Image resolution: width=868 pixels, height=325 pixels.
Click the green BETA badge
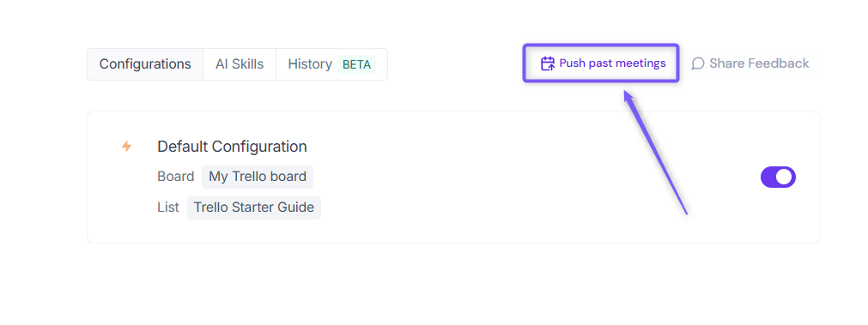coord(356,64)
